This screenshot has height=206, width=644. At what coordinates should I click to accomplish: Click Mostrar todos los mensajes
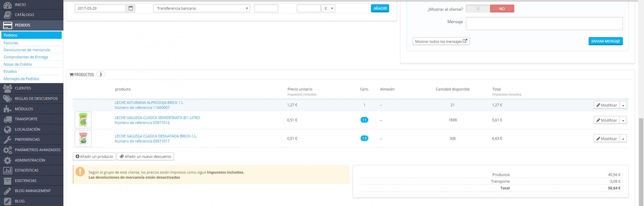point(441,41)
